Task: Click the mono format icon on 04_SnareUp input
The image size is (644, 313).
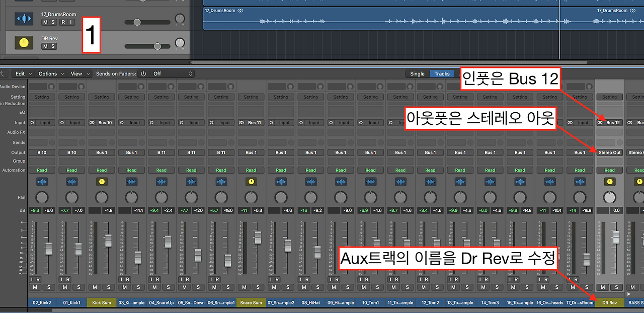Action: [152, 122]
